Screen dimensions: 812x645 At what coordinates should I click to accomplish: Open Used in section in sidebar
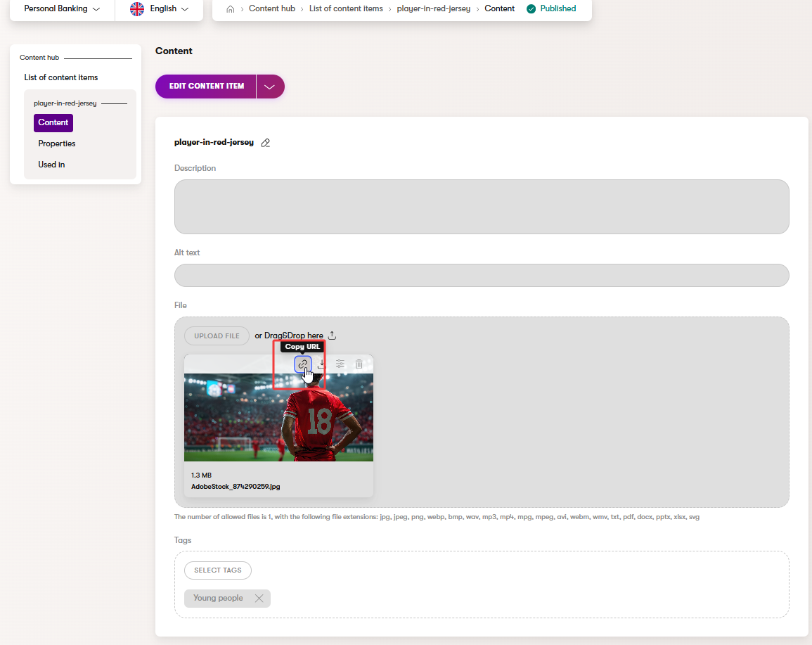(51, 165)
